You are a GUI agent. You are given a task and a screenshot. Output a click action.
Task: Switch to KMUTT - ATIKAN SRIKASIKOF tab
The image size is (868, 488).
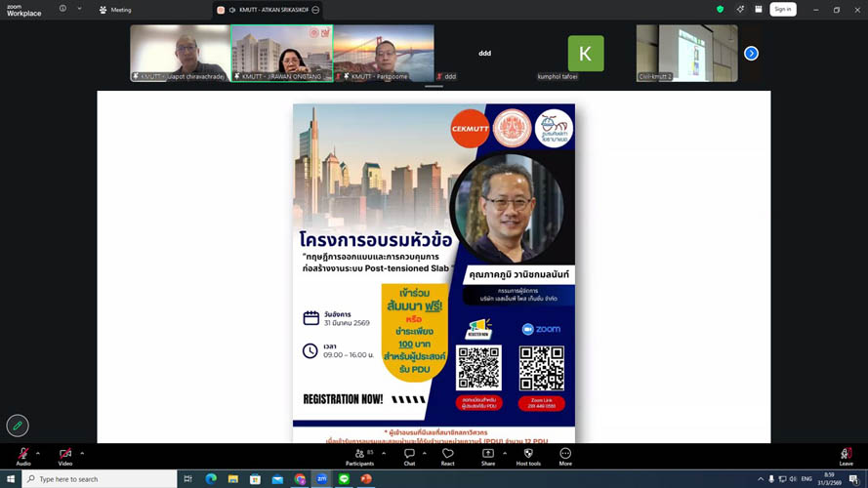click(x=269, y=10)
